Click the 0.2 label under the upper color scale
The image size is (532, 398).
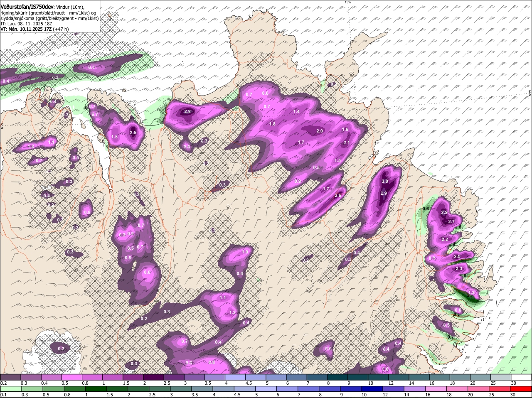[3, 383]
